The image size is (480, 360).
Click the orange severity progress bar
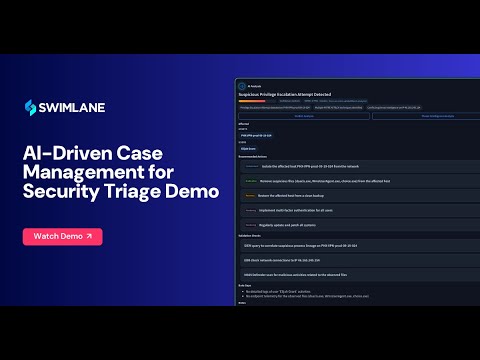pyautogui.click(x=252, y=101)
